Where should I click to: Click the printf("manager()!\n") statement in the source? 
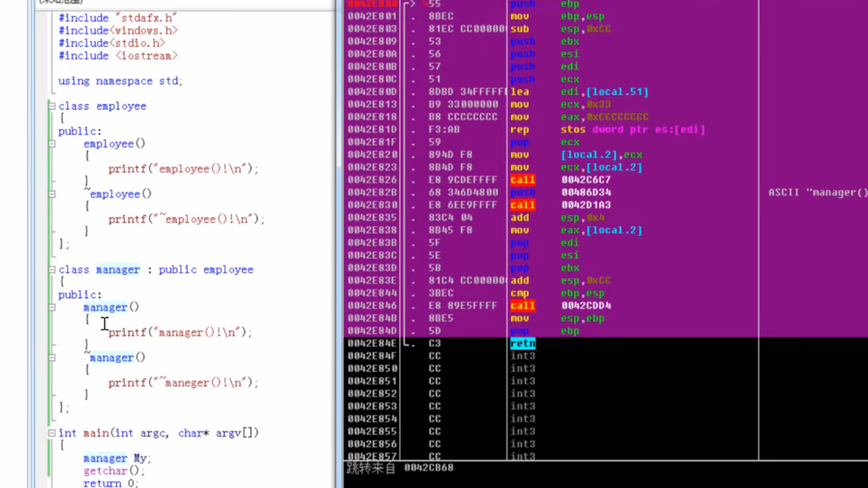180,333
